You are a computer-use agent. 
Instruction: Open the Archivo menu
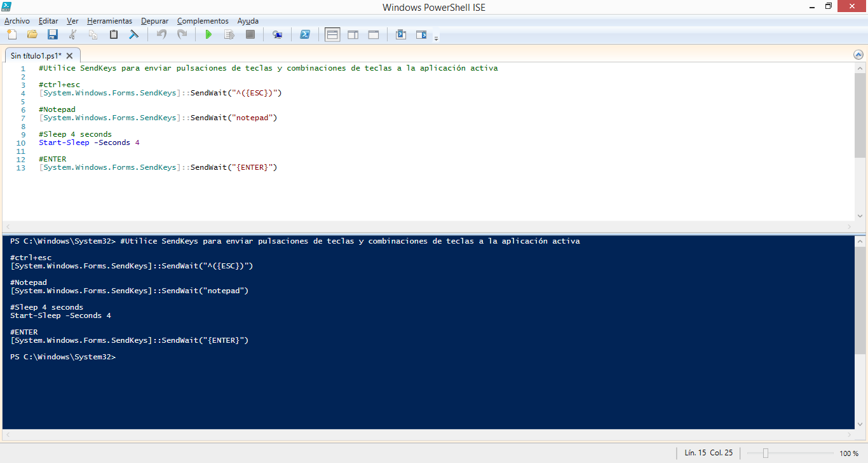[17, 21]
